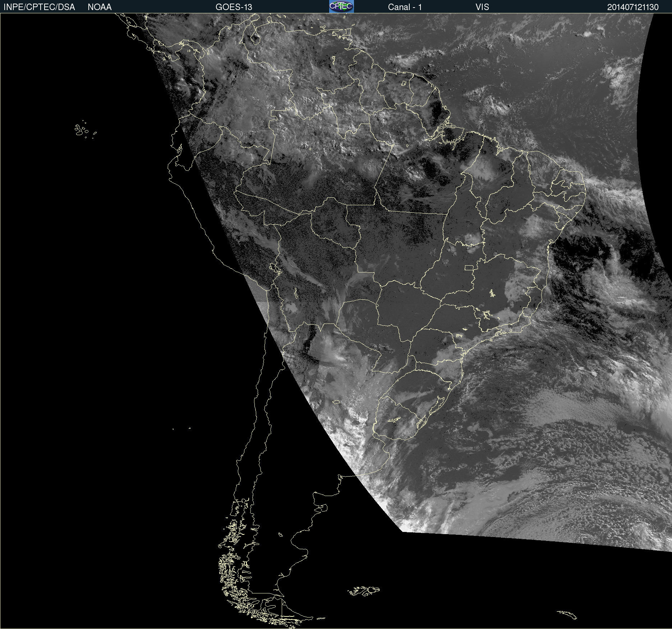The image size is (672, 629).
Task: Click the VIS label in header
Action: pos(482,7)
